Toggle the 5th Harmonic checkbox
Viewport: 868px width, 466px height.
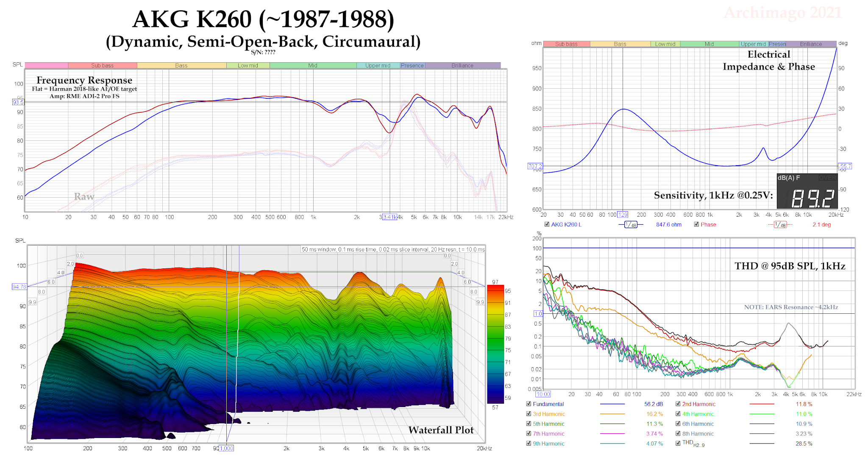click(529, 424)
